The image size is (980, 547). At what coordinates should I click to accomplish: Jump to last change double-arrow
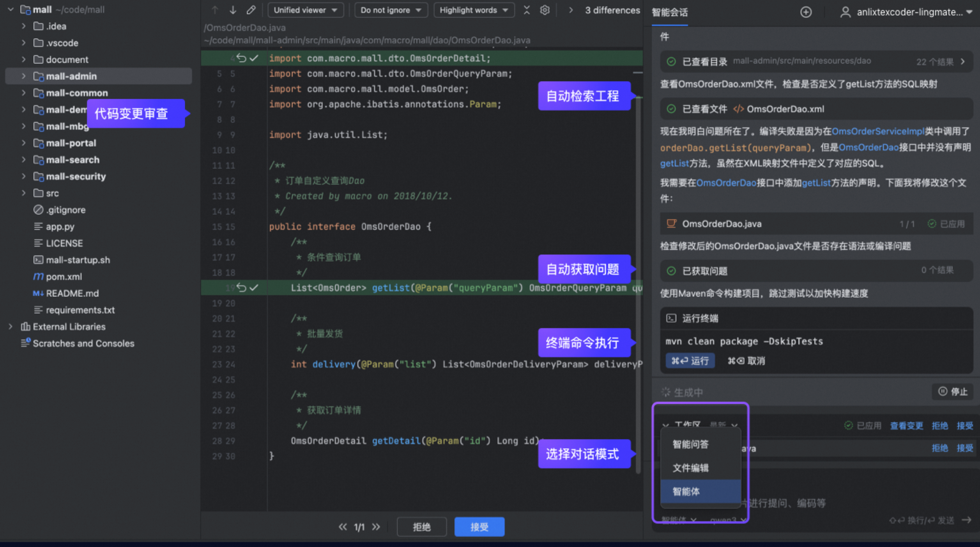click(376, 527)
